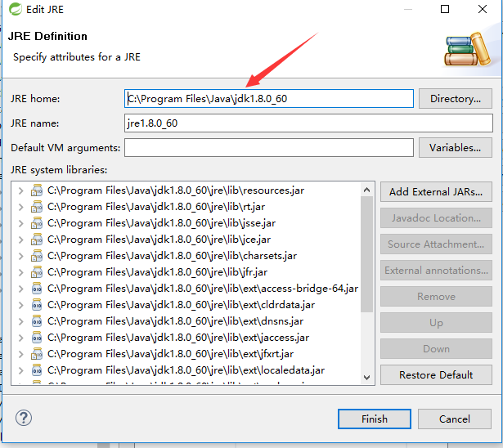Expand the jaccess.jar tree node
The height and width of the screenshot is (448, 503).
[21, 338]
